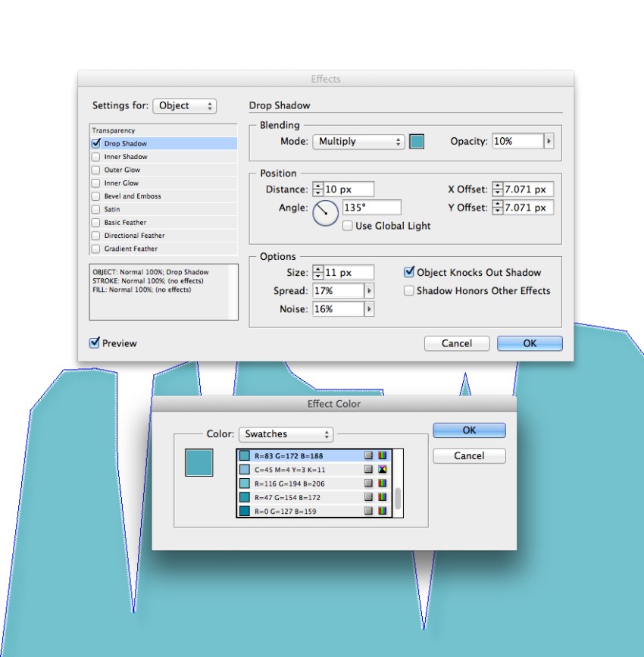Select Satin in the effects list
Image resolution: width=644 pixels, height=657 pixels.
[x=164, y=209]
